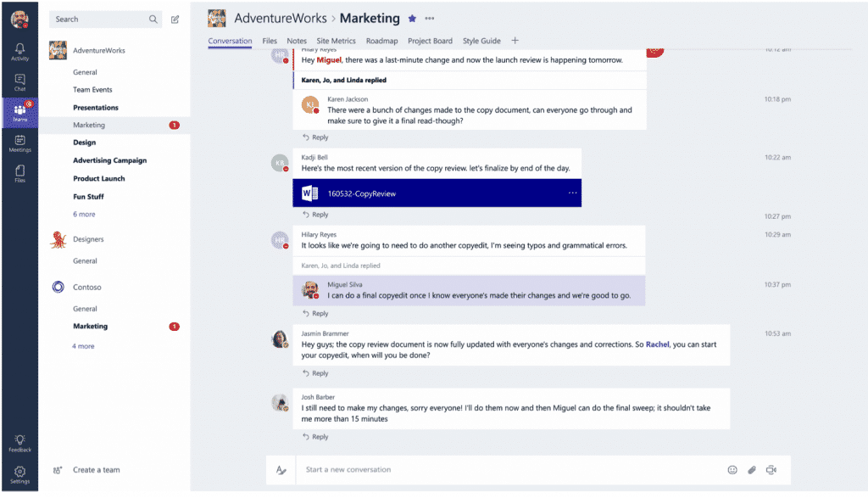Open the Presentations channel
The width and height of the screenshot is (868, 498).
coord(96,108)
